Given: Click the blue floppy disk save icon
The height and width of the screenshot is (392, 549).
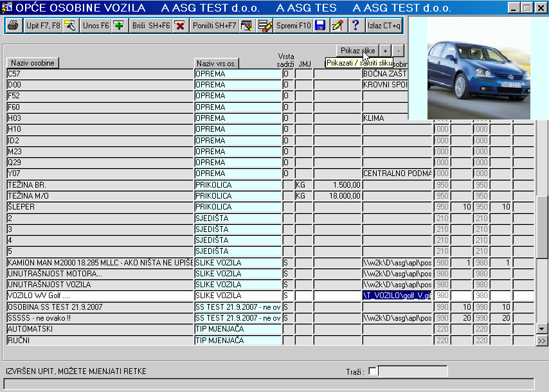Looking at the screenshot, I should [x=320, y=26].
